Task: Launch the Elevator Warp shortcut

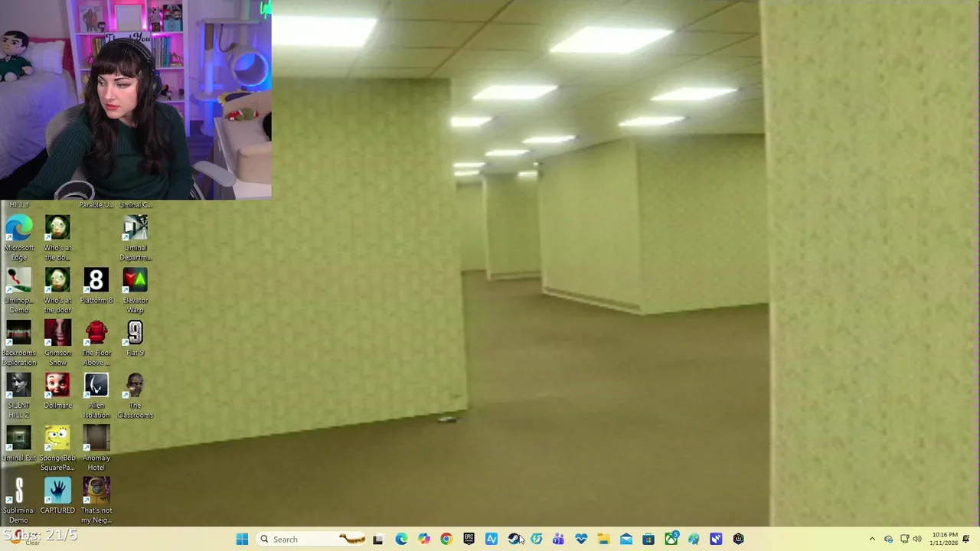Action: [x=136, y=291]
